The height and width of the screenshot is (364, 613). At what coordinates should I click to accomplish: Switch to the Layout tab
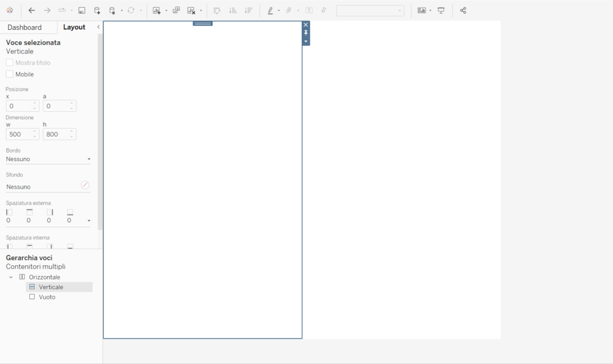point(74,27)
